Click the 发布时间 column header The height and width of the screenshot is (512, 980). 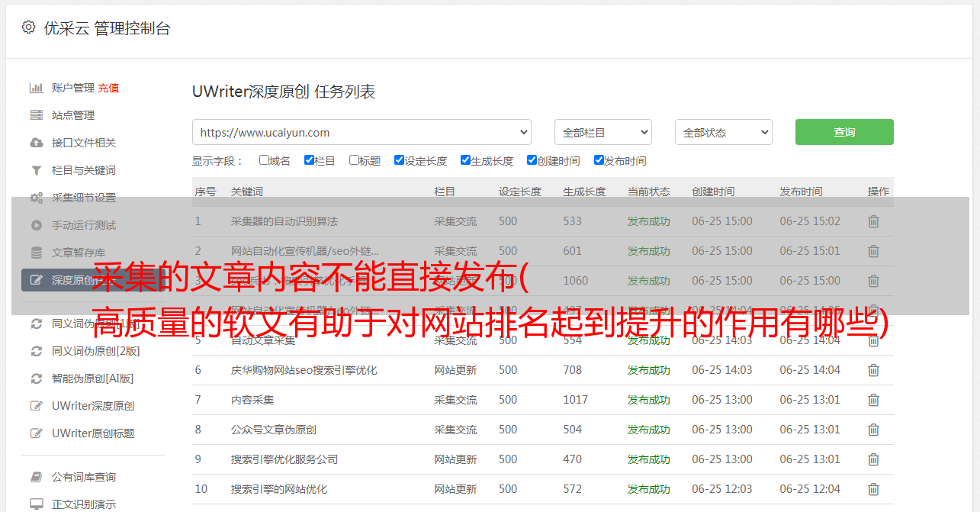[801, 192]
